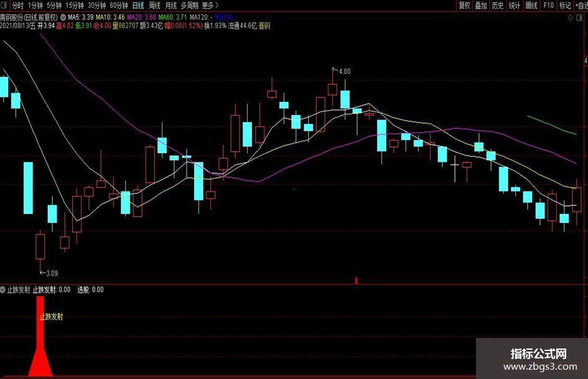Image resolution: width=588 pixels, height=379 pixels.
Task: Select the 30分钟 period tab
Action: pyautogui.click(x=96, y=6)
